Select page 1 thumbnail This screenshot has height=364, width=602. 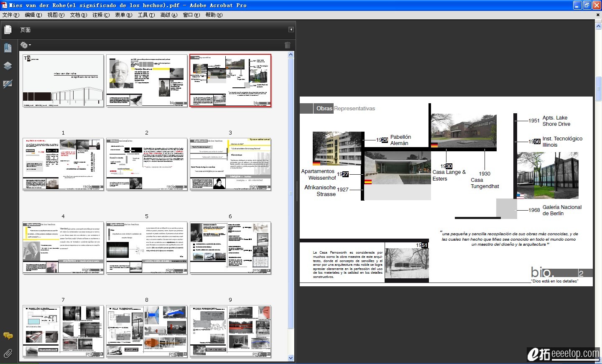(63, 81)
